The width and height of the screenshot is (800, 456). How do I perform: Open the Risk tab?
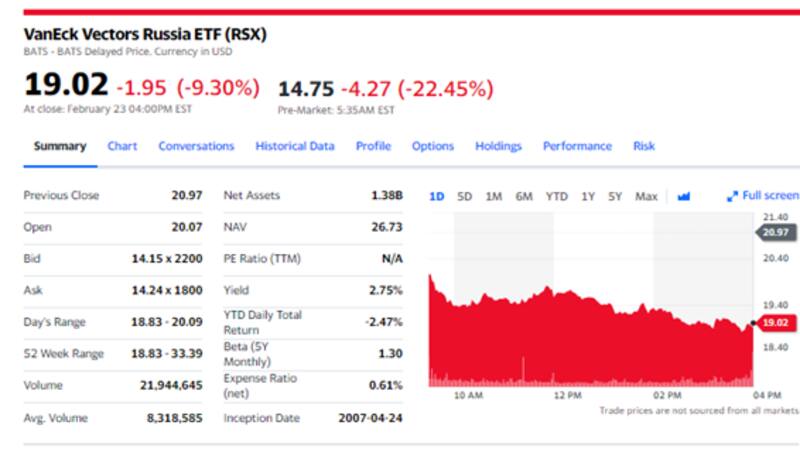click(644, 146)
